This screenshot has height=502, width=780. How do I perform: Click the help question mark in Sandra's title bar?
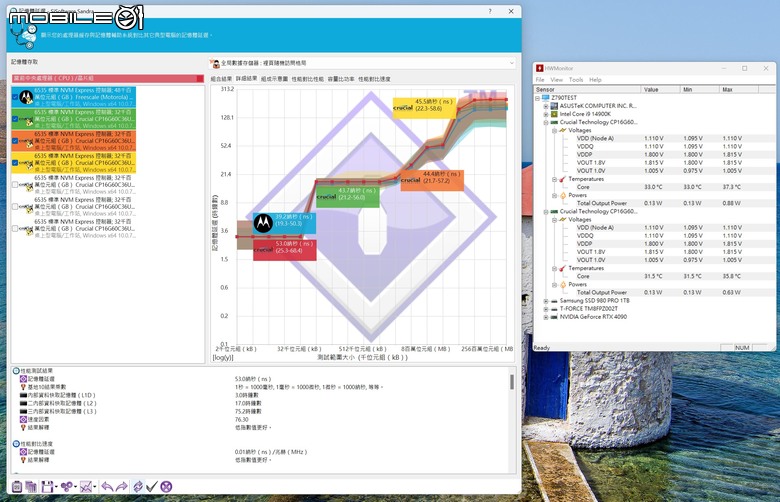coord(490,11)
